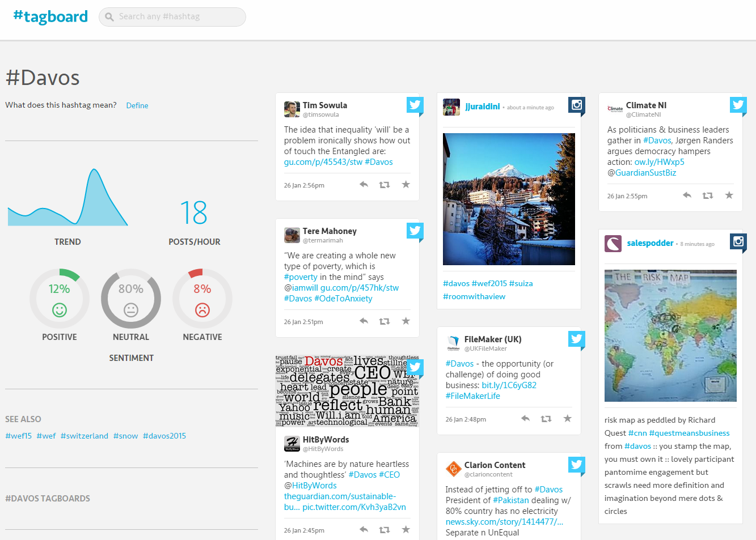Viewport: 756px width, 540px height.
Task: Open ow.ly/HWxp5 link in Climate NI tweet
Action: 659,162
